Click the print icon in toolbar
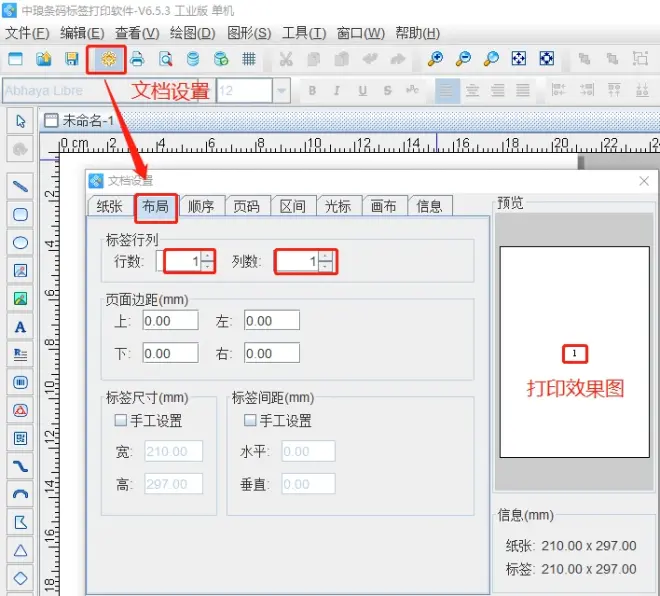The width and height of the screenshot is (660, 596). coord(137,59)
